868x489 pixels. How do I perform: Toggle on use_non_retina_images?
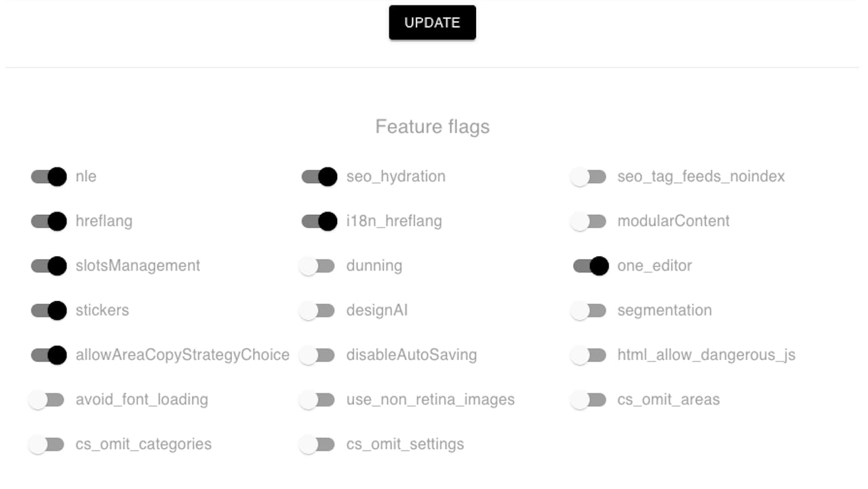(x=317, y=400)
